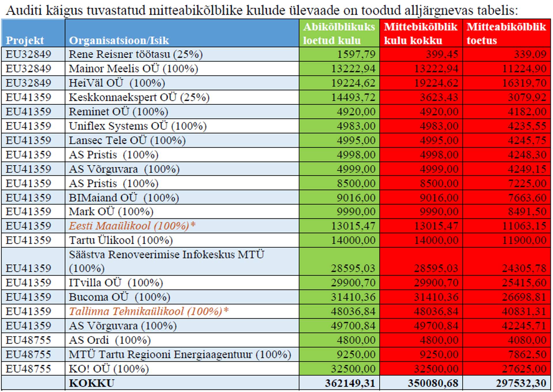Click the Mittebikõlblik kulu kokku header
The width and height of the screenshot is (553, 392).
(421, 33)
